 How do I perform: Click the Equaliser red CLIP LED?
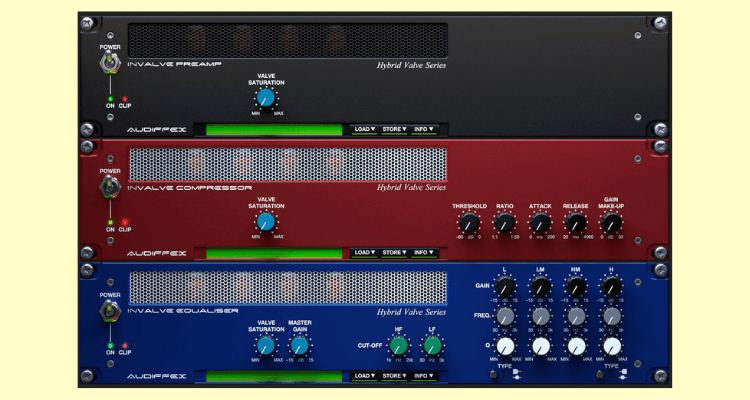tap(125, 345)
